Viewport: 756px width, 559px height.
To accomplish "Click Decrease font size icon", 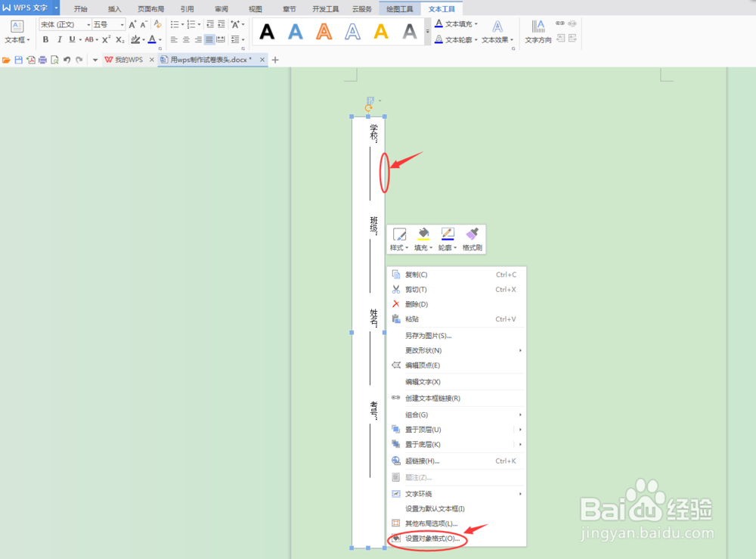I will coord(144,24).
